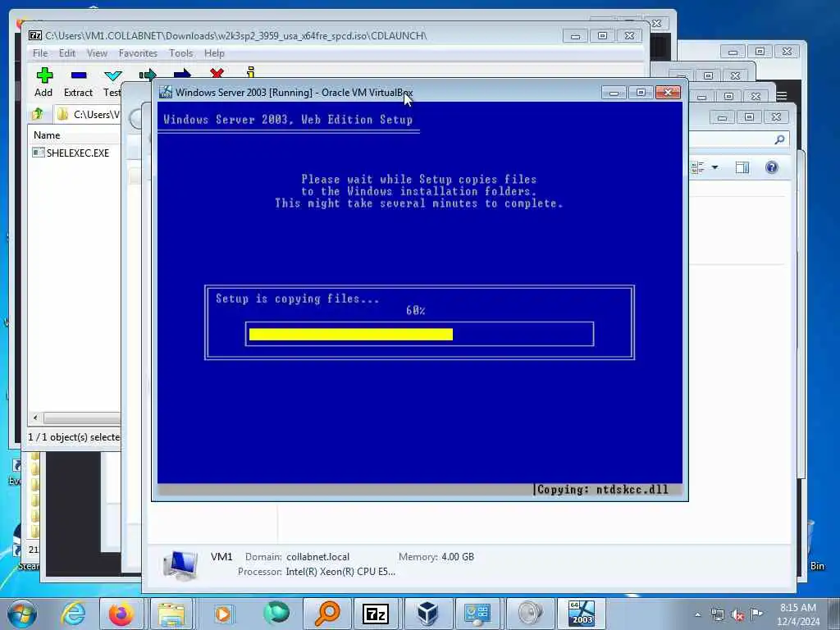Click the orange magnifier taskbar icon
Screen dimensions: 840x630
click(x=326, y=614)
